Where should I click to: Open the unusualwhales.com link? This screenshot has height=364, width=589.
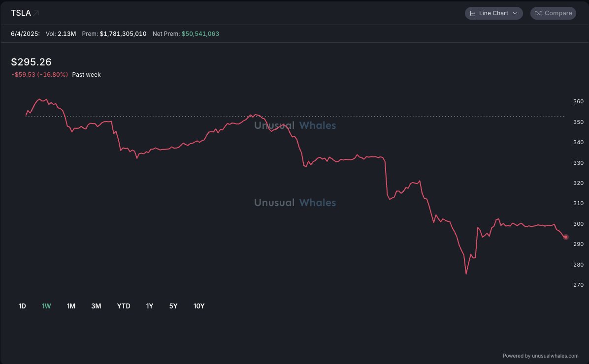555,356
